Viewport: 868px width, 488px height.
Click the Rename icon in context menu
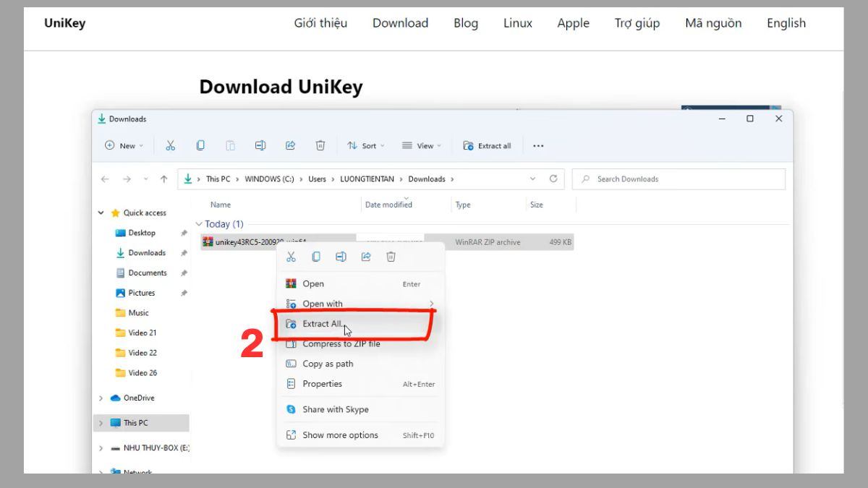pyautogui.click(x=341, y=257)
